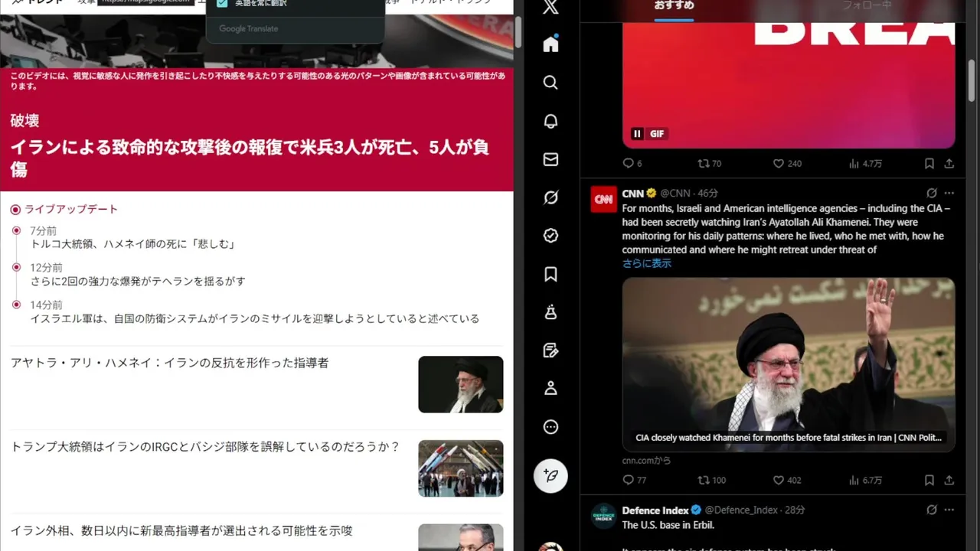The width and height of the screenshot is (980, 551).
Task: Share the GIF post
Action: (949, 163)
